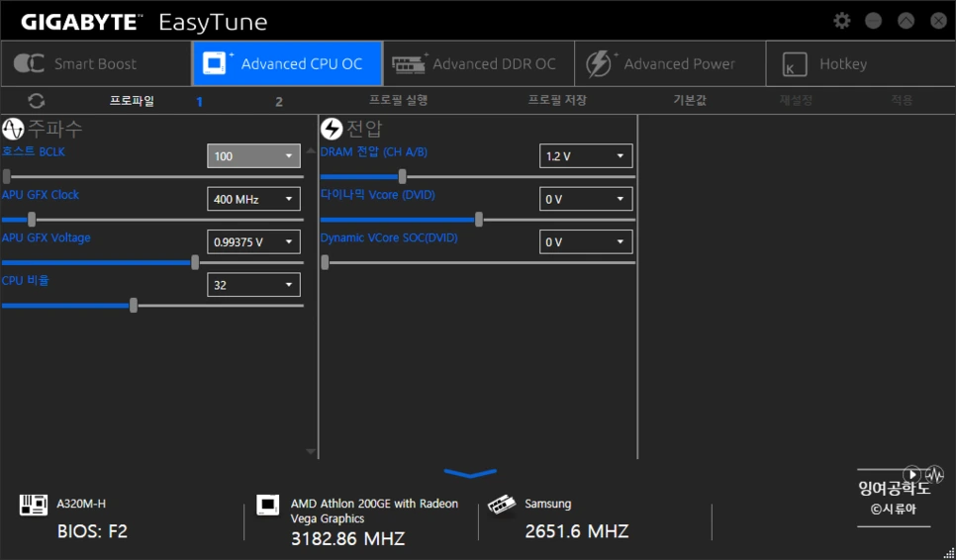Click 프로필 저장 to save profile
Viewport: 956px width, 560px height.
click(x=557, y=101)
